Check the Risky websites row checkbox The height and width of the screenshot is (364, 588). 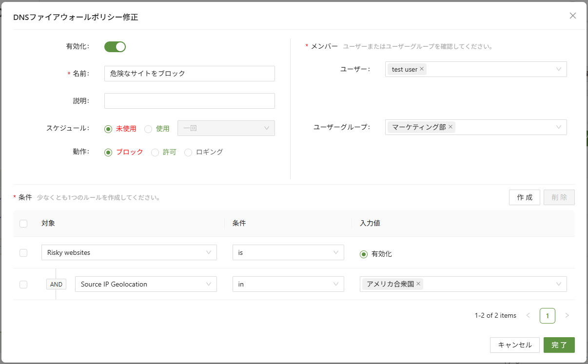(23, 253)
